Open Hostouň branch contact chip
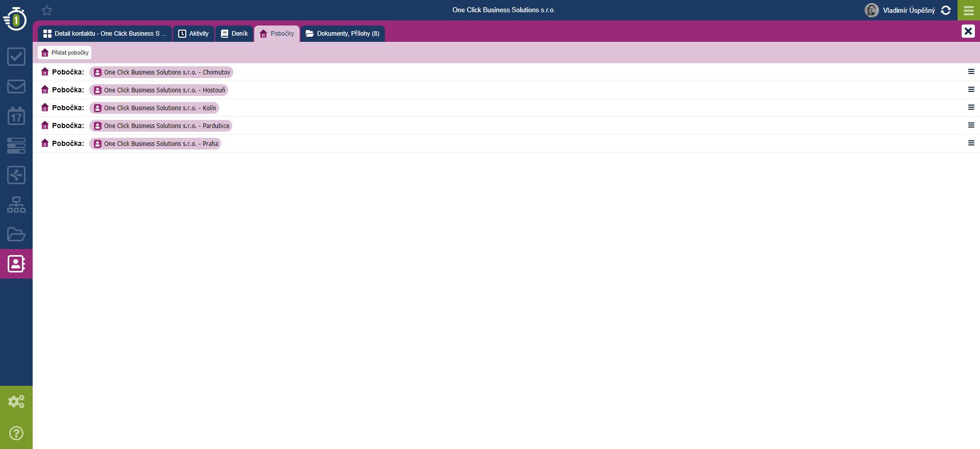Viewport: 980px width, 449px height. pyautogui.click(x=159, y=90)
